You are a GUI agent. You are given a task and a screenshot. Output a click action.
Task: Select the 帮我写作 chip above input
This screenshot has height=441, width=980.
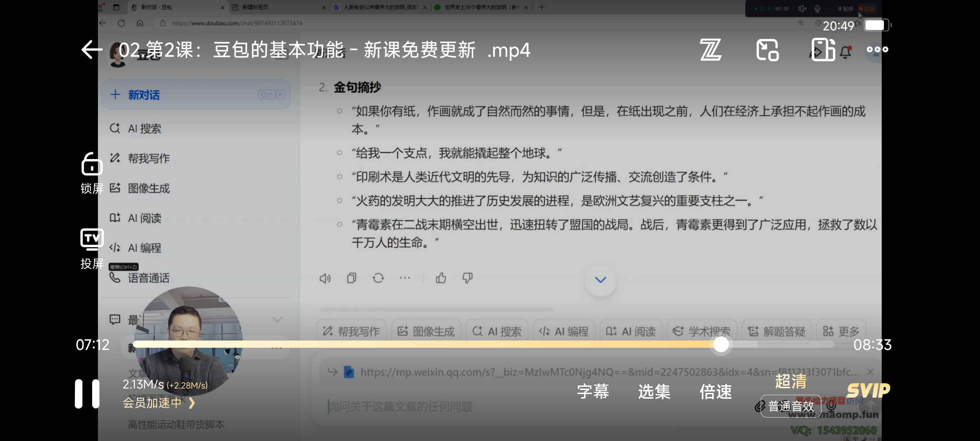(351, 331)
